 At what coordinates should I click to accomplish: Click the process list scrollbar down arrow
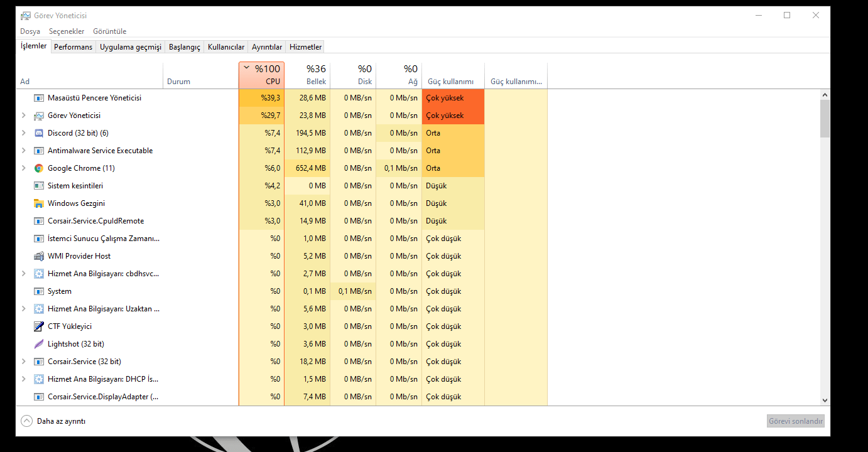coord(825,401)
